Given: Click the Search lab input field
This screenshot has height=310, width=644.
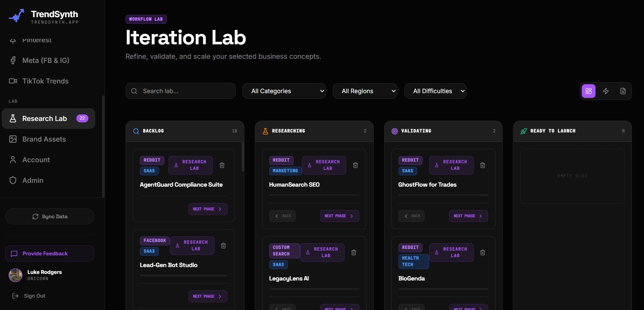Looking at the screenshot, I should tap(181, 91).
